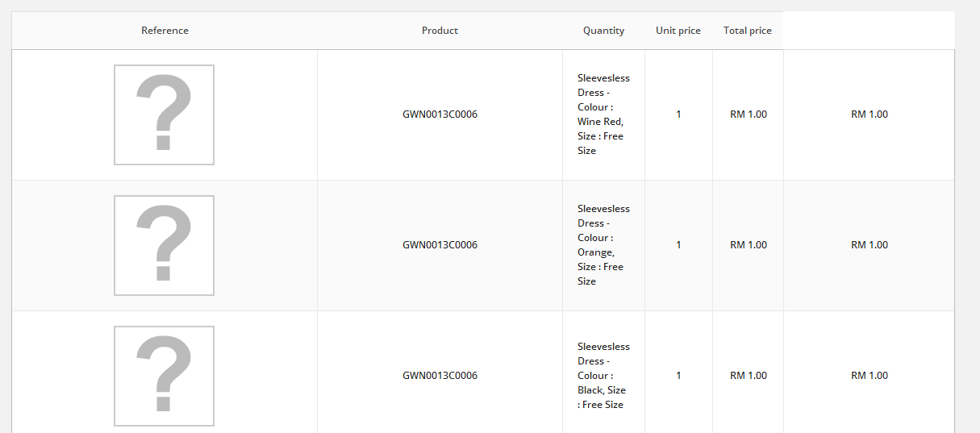Select GWN0013C0006 code in Black row
The width and height of the screenshot is (980, 433).
click(x=440, y=376)
